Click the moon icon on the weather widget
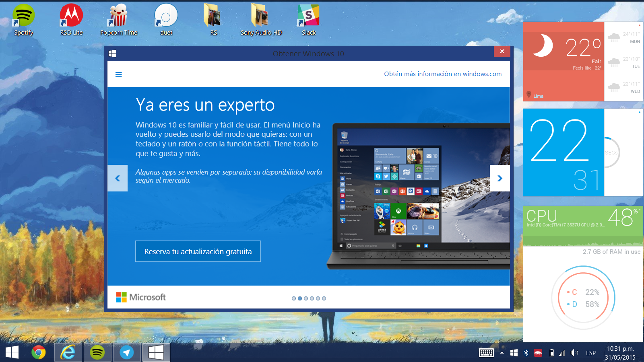 point(543,45)
